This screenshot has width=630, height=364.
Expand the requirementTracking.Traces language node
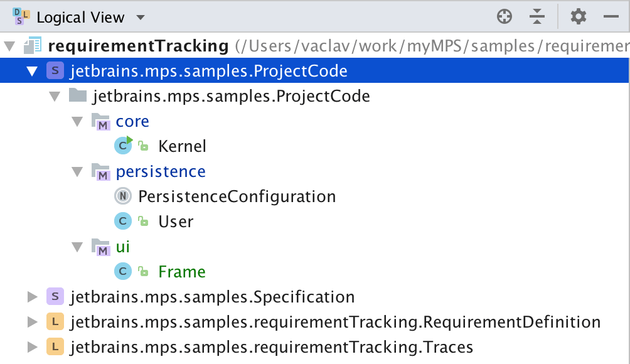click(33, 347)
